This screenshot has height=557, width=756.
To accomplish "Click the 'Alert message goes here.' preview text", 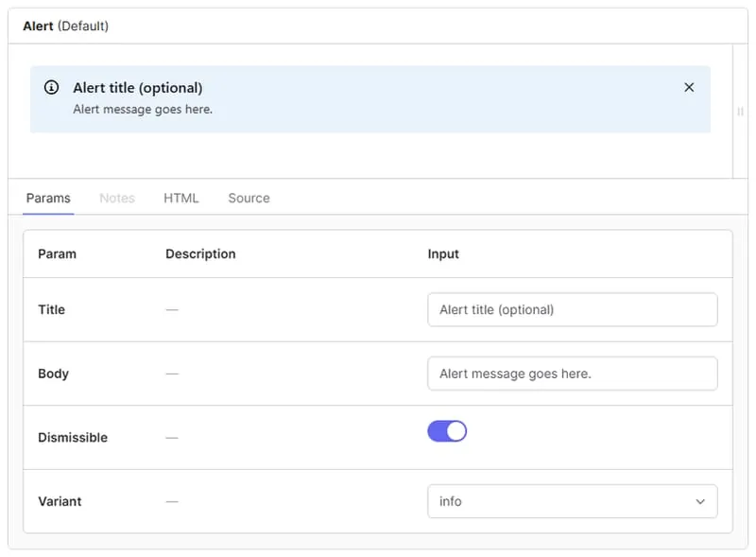I will tap(143, 109).
